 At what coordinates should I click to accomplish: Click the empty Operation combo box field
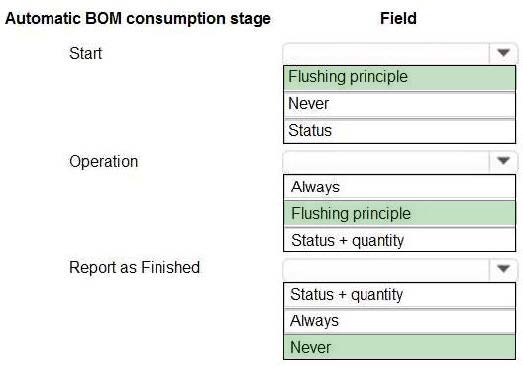click(386, 161)
